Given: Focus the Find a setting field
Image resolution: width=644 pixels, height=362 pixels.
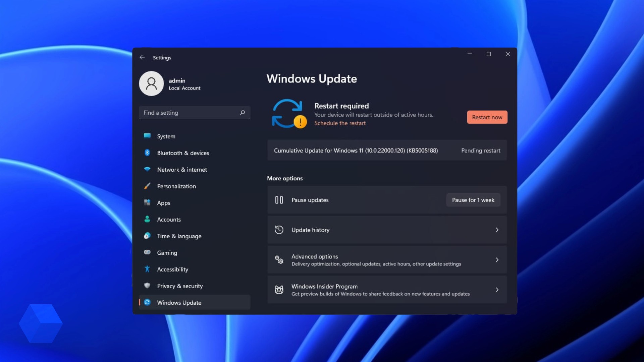Looking at the screenshot, I should point(195,113).
